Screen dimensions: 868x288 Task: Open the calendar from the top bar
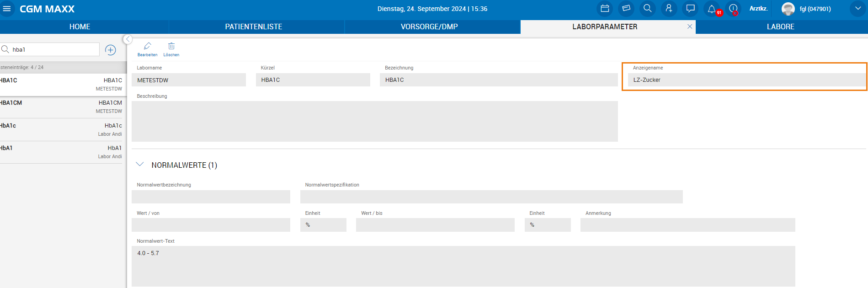(x=605, y=9)
